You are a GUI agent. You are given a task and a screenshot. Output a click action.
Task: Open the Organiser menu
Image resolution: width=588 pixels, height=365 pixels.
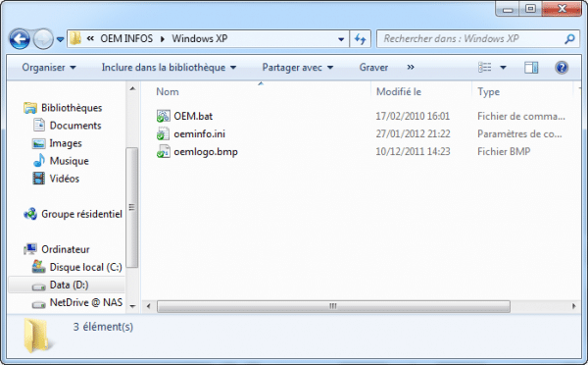49,68
